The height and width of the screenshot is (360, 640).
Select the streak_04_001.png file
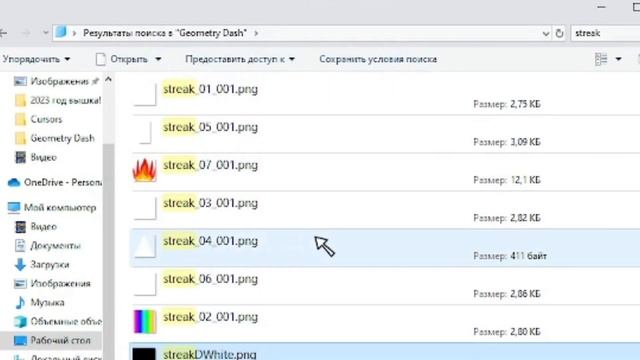pos(385,248)
